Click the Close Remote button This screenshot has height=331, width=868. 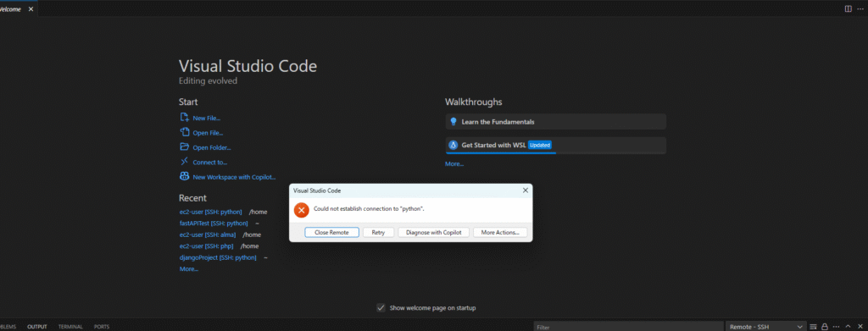(331, 232)
